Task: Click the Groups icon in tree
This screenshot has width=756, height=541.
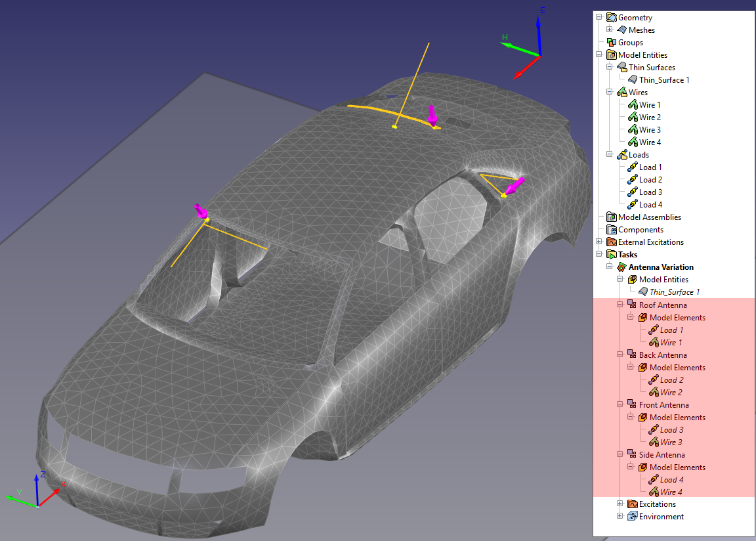Action: pos(612,43)
